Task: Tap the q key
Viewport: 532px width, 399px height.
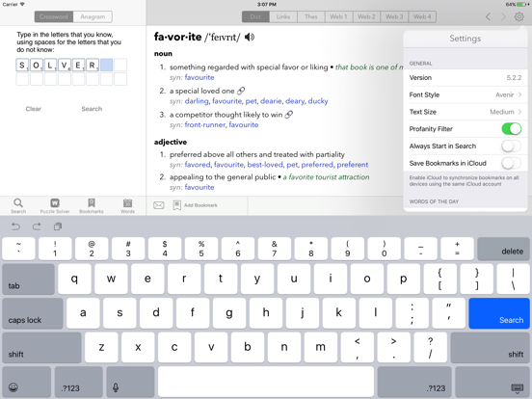Action: pos(74,279)
